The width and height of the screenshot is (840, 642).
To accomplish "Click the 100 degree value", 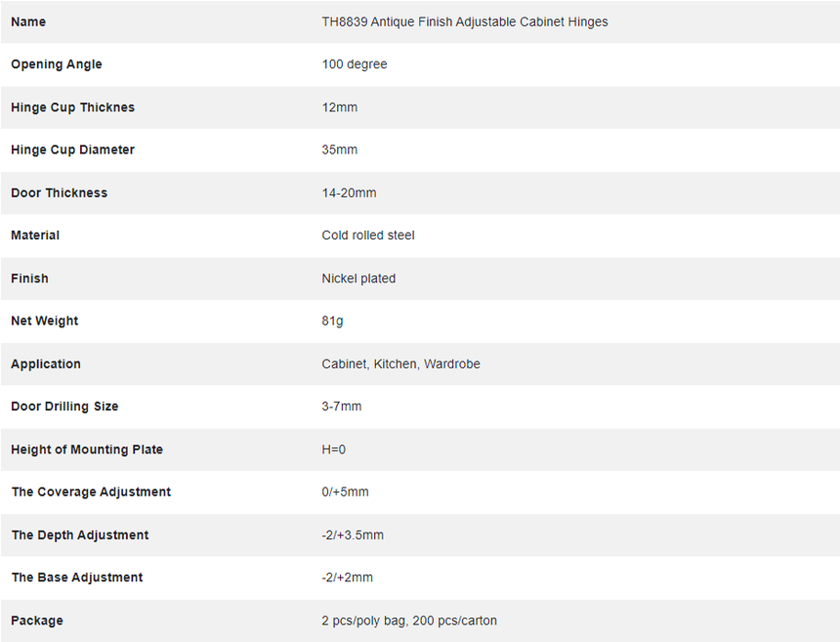I will [355, 64].
